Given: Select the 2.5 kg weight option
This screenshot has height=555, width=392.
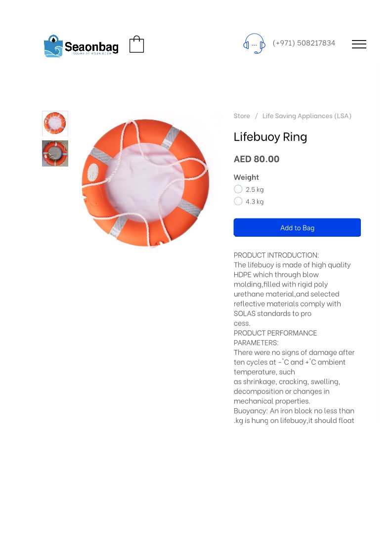Looking at the screenshot, I should (238, 189).
